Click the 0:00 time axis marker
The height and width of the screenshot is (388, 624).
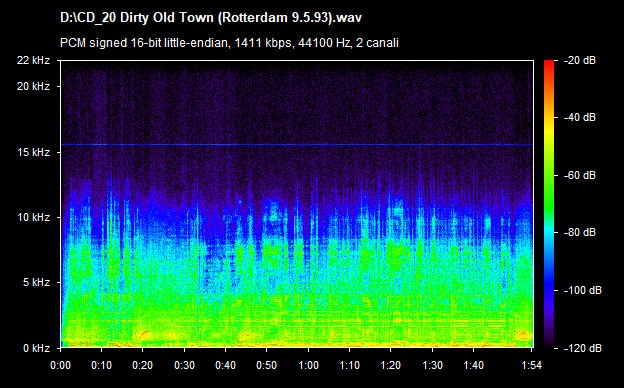(60, 365)
